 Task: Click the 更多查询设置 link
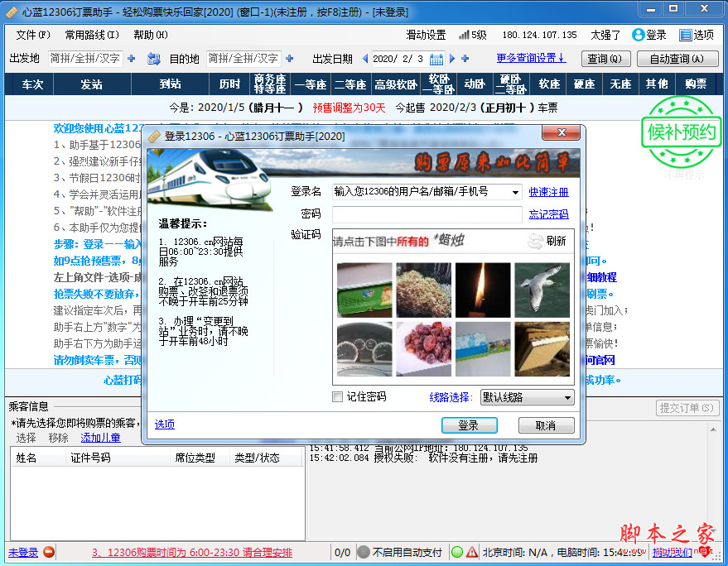pos(531,58)
